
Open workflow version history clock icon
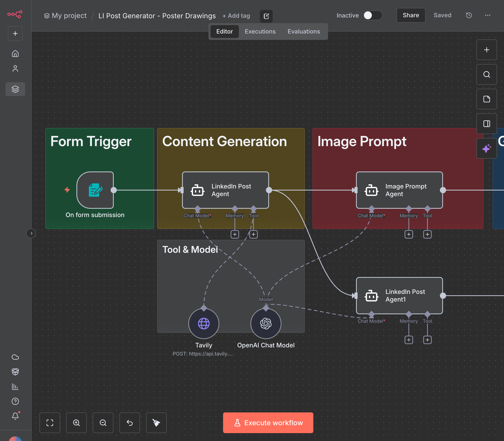tap(468, 15)
